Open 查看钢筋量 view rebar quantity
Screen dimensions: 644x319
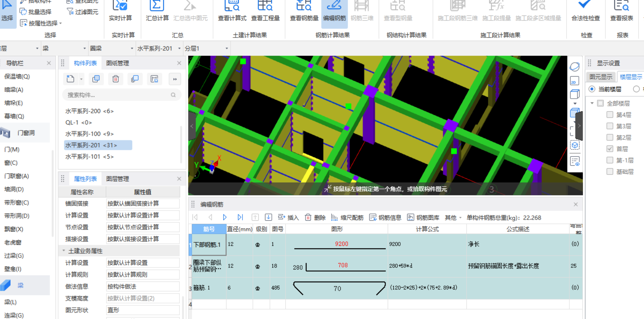click(x=304, y=11)
